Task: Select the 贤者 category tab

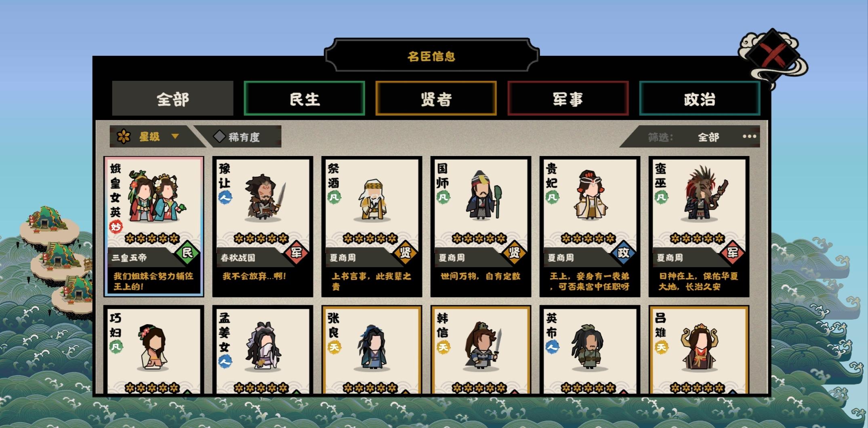Action: tap(436, 99)
